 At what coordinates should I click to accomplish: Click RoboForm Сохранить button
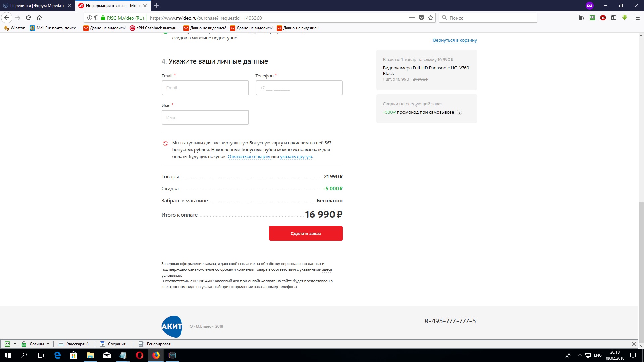coord(114,344)
